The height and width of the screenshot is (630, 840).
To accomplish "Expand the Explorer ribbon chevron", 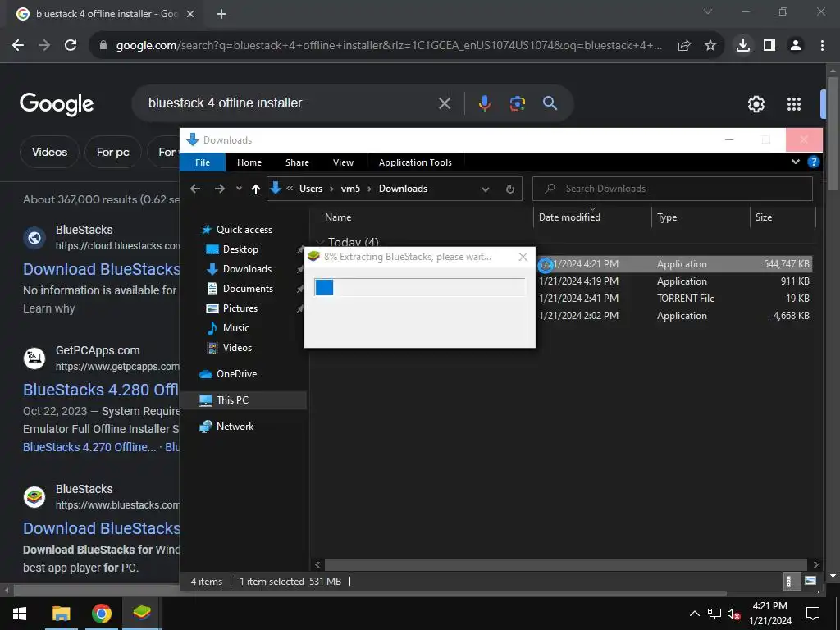I will pos(796,162).
